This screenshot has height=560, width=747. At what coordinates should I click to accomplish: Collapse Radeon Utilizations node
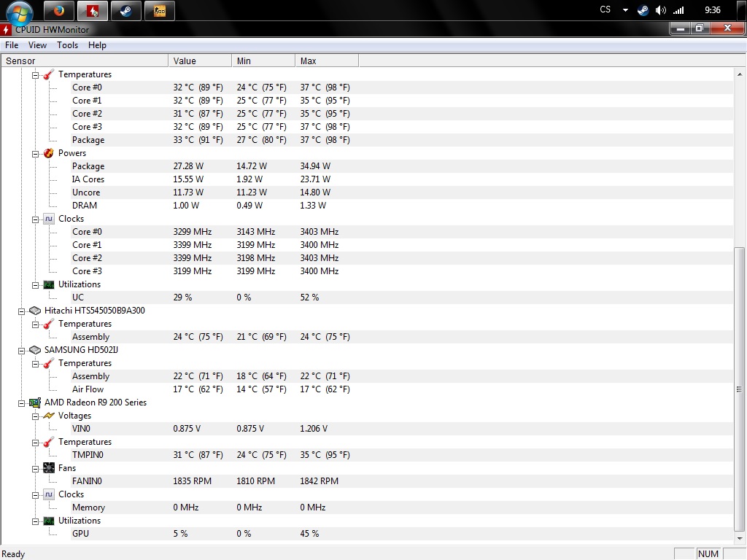coord(35,521)
